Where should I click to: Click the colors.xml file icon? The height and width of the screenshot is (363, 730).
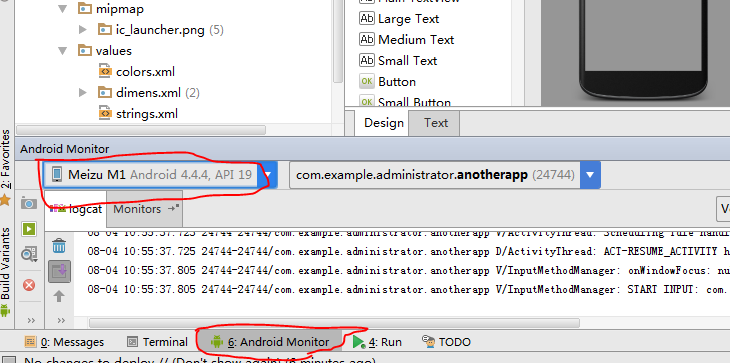pyautogui.click(x=105, y=72)
